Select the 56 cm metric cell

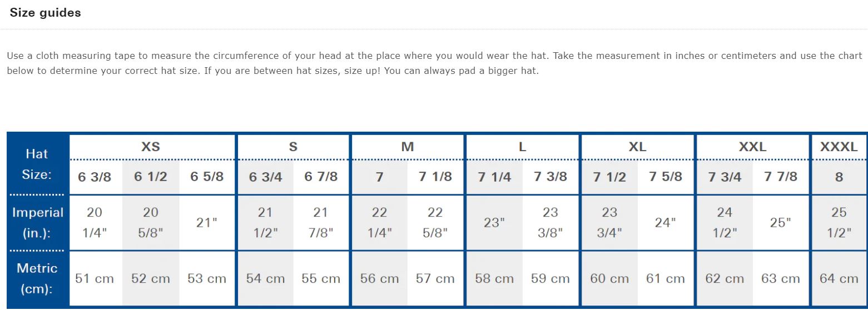point(380,278)
